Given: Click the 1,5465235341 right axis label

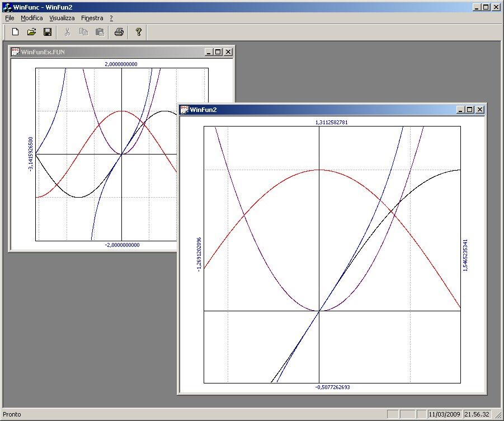Looking at the screenshot, I should point(465,255).
